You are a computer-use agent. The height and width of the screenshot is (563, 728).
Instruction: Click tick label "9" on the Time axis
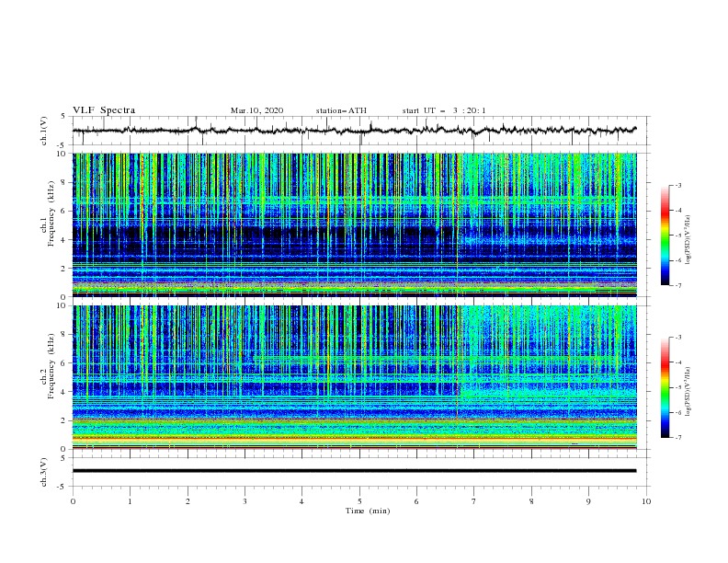click(x=588, y=501)
